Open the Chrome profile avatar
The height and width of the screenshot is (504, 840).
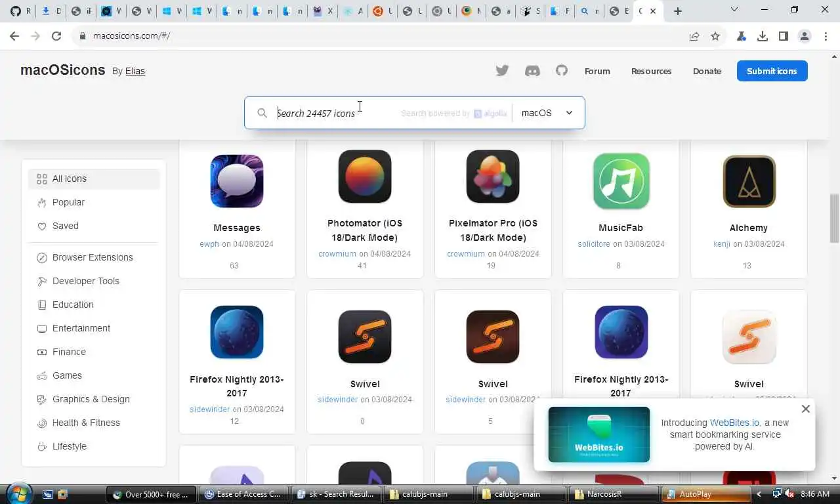tap(805, 36)
